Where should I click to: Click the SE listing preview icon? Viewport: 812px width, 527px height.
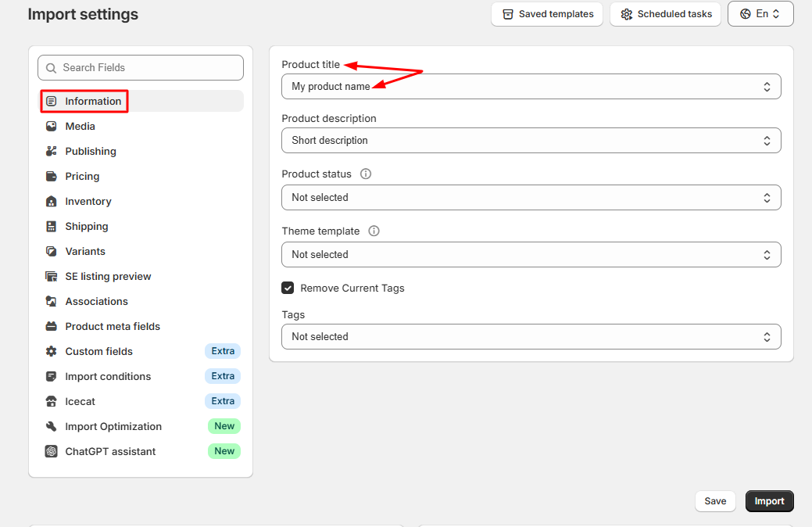coord(52,276)
